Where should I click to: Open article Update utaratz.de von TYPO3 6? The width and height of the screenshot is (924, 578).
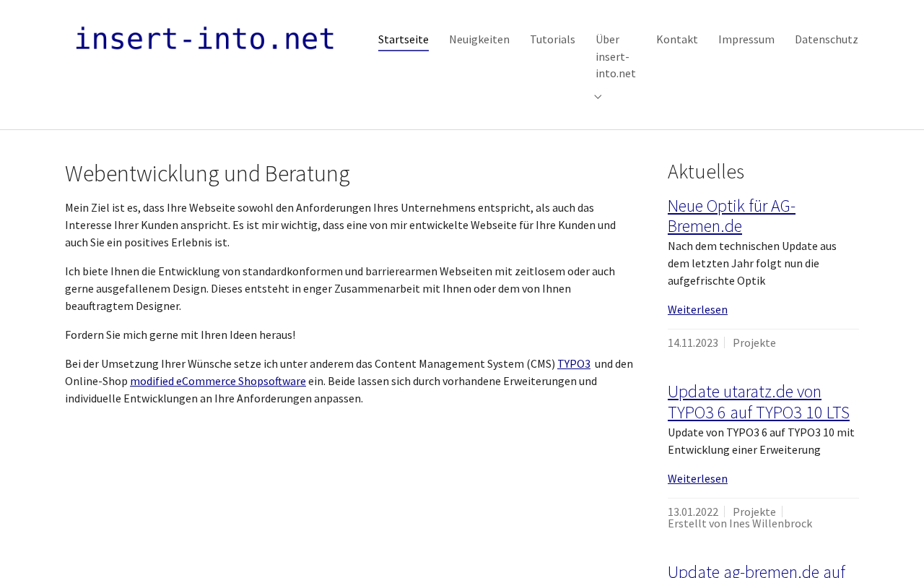click(x=759, y=402)
